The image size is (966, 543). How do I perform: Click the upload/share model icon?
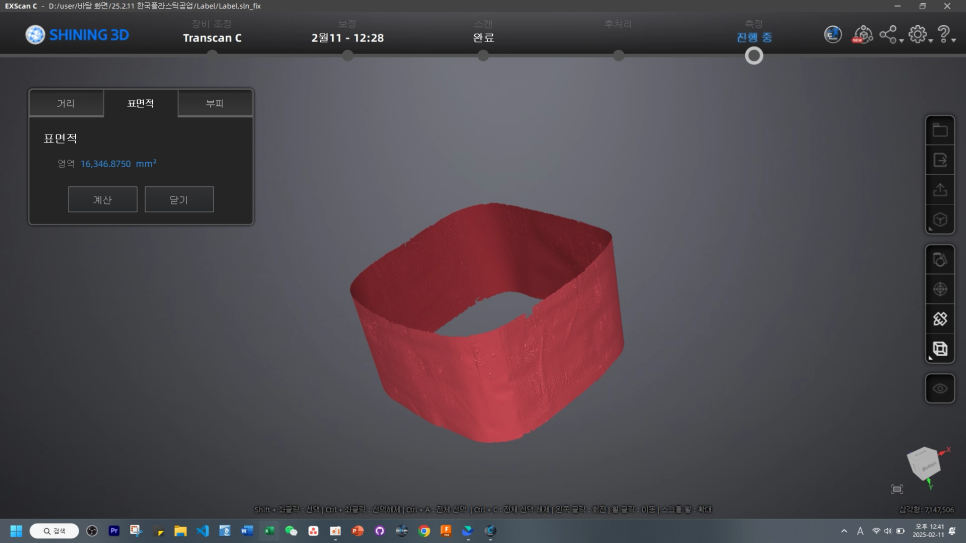[x=940, y=190]
